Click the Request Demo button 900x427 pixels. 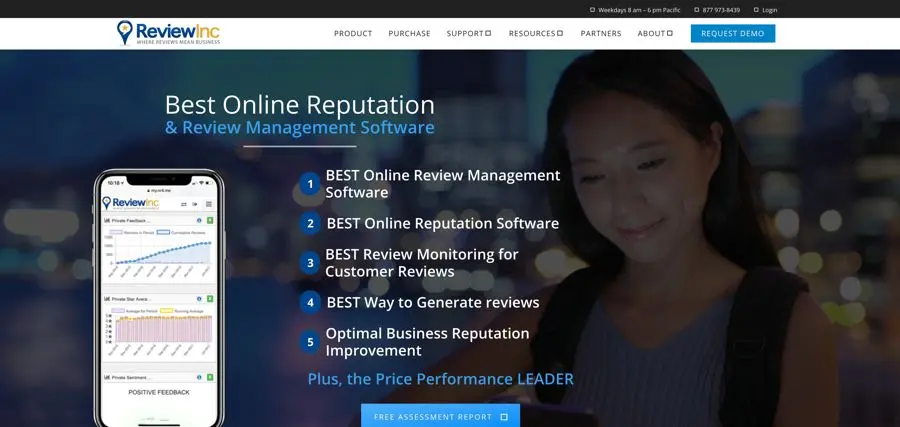(x=732, y=34)
